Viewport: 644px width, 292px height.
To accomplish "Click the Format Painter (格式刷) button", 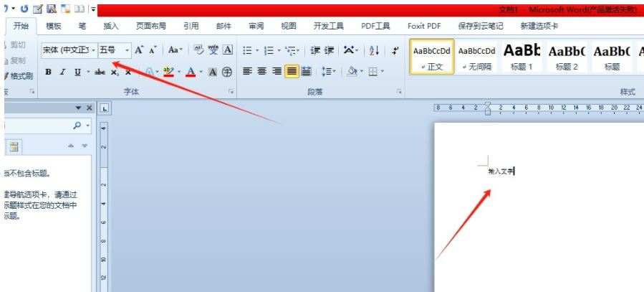I will [x=19, y=75].
